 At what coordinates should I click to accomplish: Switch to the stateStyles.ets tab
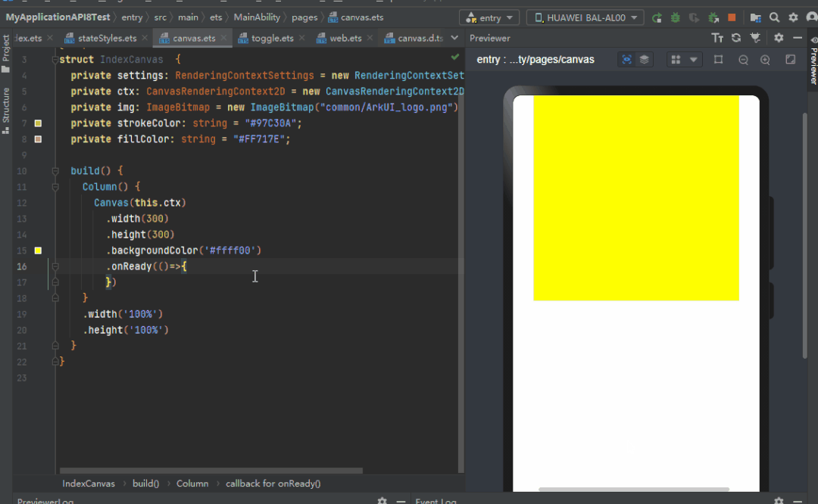[x=107, y=38]
